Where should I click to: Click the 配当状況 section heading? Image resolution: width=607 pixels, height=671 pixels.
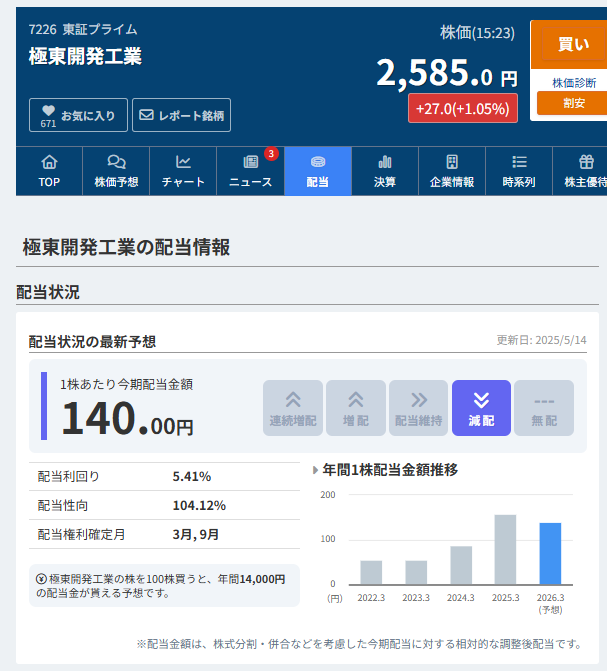48,292
